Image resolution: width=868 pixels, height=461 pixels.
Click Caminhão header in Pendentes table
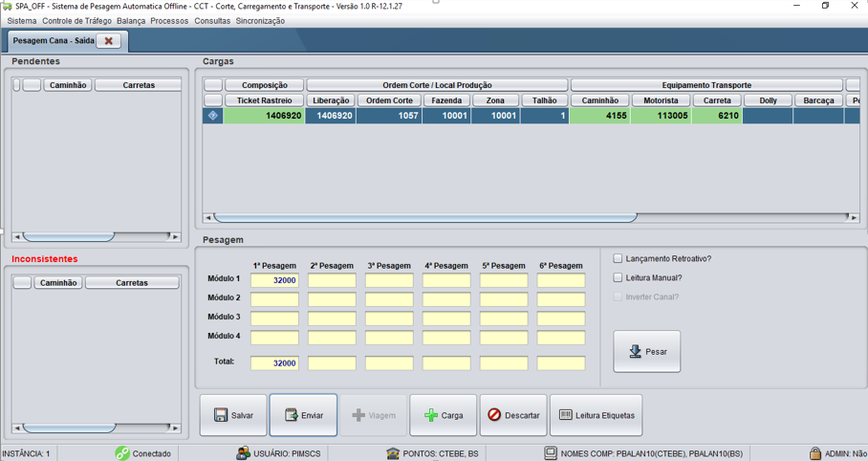[68, 85]
